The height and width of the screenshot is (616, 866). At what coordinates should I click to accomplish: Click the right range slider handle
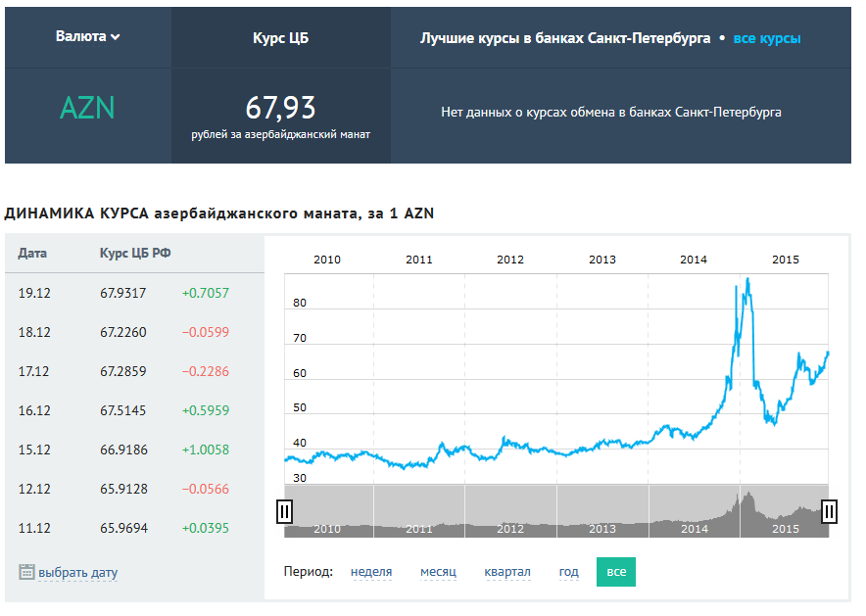tap(829, 510)
